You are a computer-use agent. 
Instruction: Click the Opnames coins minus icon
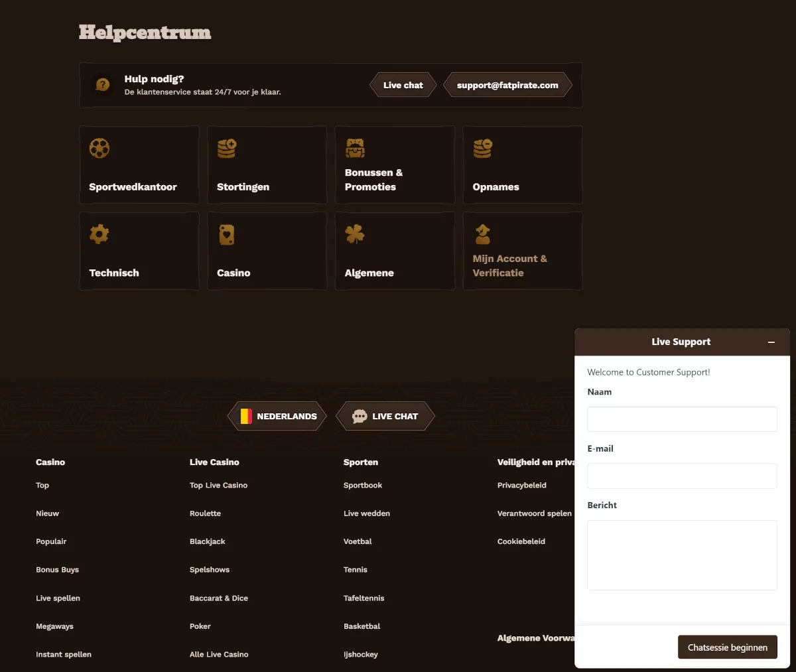point(483,148)
